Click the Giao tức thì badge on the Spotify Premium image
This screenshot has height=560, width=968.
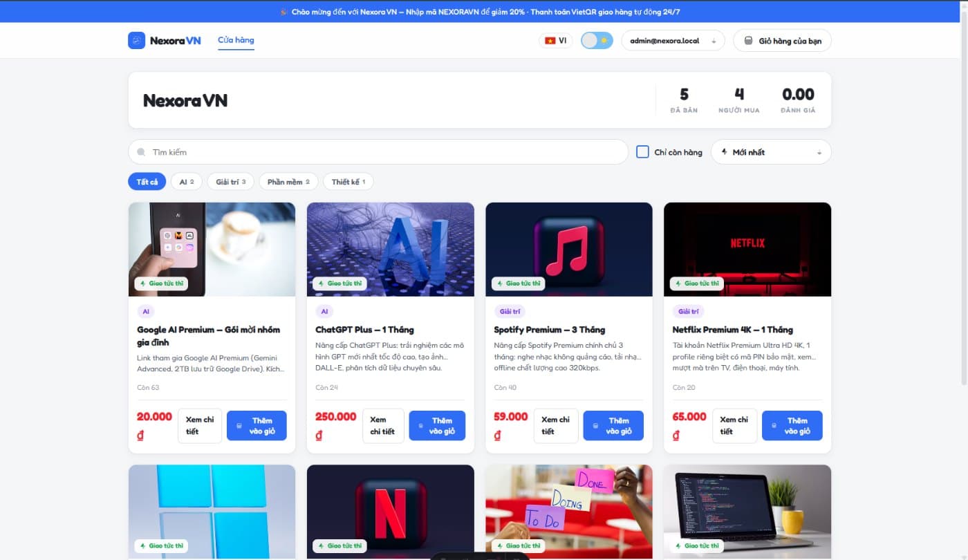519,283
